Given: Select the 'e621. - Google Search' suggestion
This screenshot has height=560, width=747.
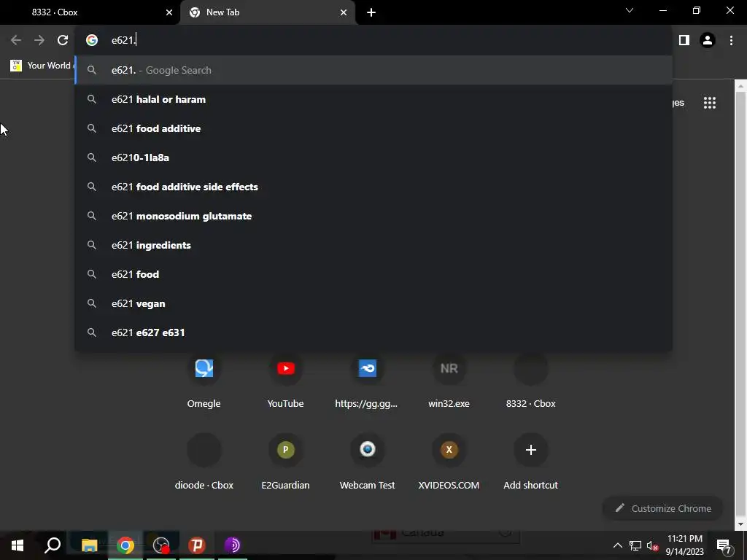Looking at the screenshot, I should [x=373, y=70].
